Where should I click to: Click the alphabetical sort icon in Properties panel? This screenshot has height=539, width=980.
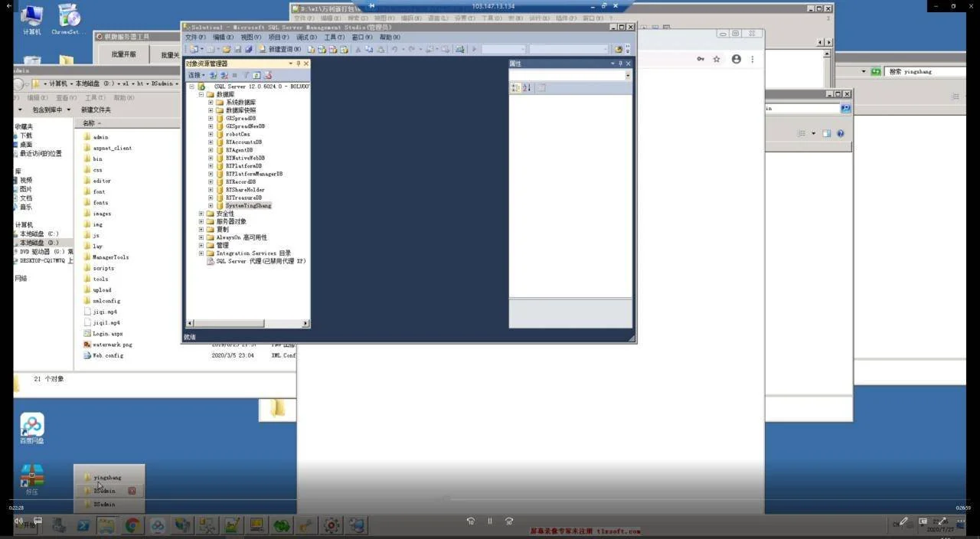pos(527,88)
